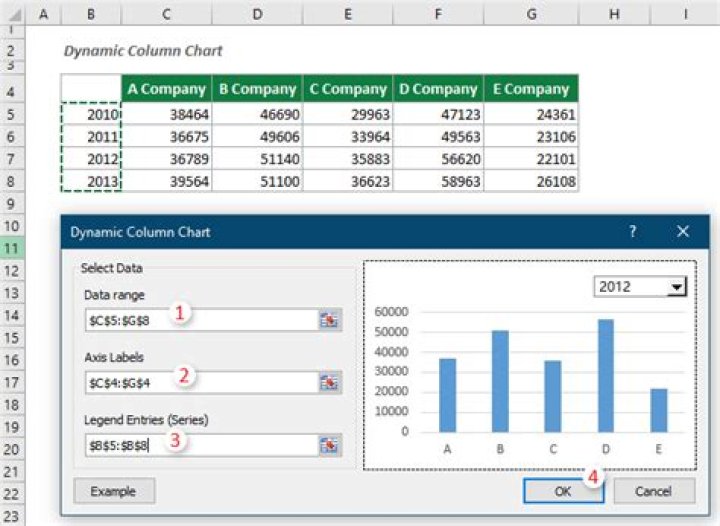Click the OK button
Viewport: 720px width, 526px height.
563,491
